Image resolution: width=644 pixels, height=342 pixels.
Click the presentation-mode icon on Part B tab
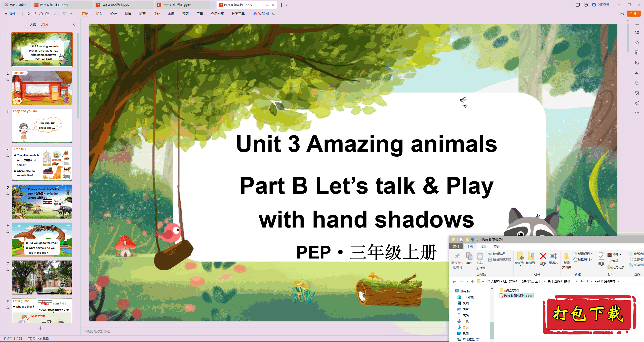click(267, 5)
